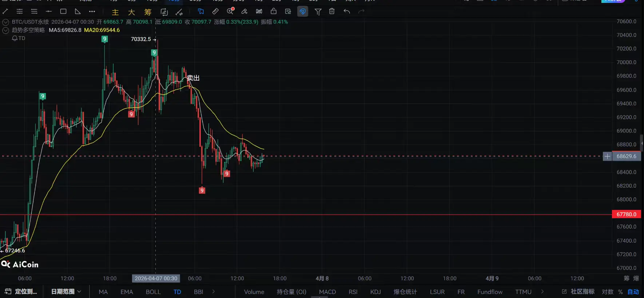Screen dimensions: 644x298
Task: Select the EMA indicator tab
Action: click(x=127, y=292)
